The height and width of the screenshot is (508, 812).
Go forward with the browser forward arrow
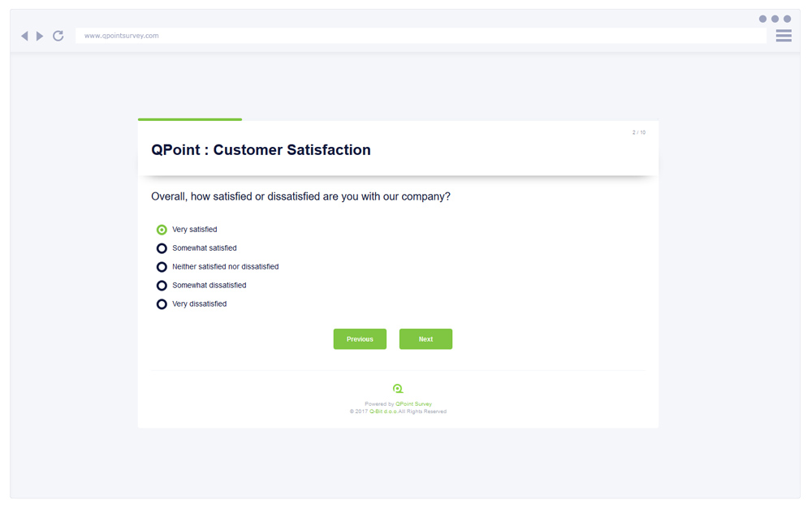40,36
